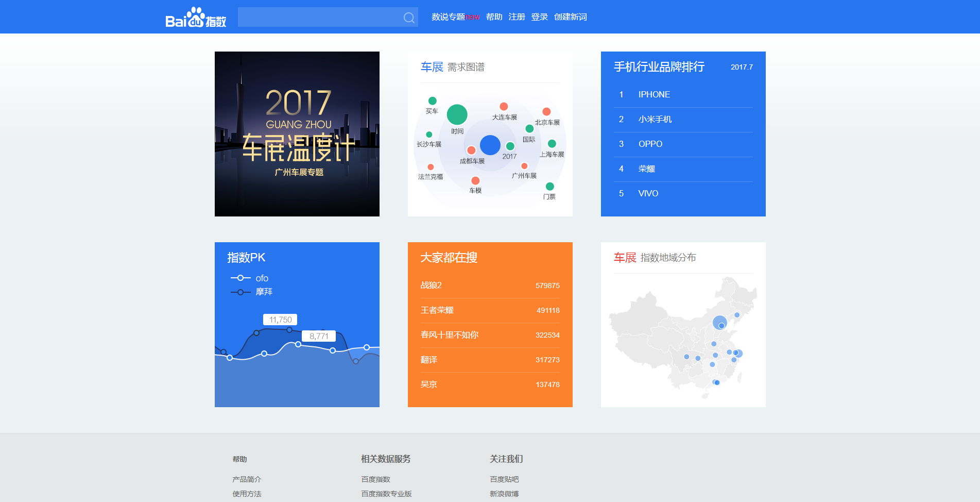Open 百度指数专业版 footer link
This screenshot has height=502, width=980.
coord(386,494)
